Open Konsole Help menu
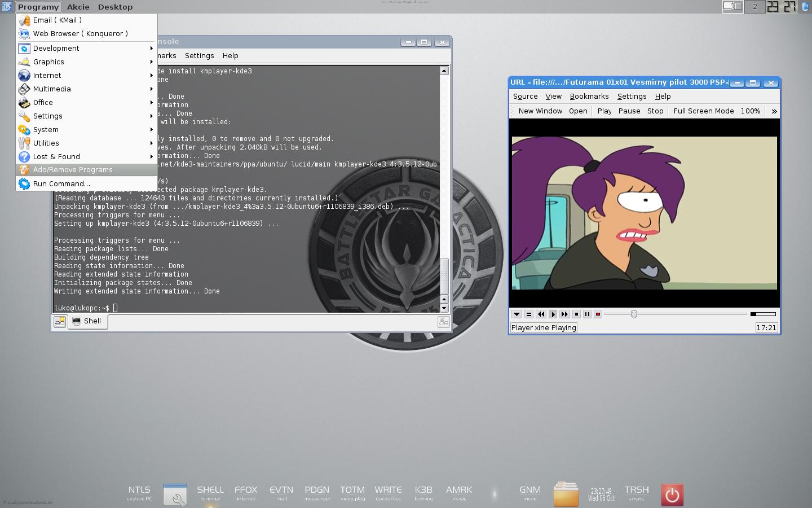812x508 pixels. 230,55
